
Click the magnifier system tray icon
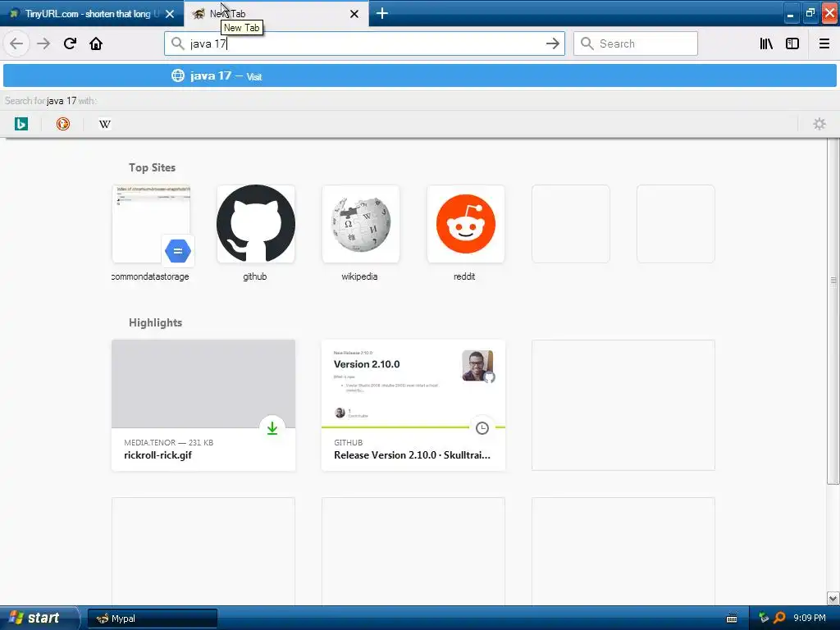click(779, 618)
